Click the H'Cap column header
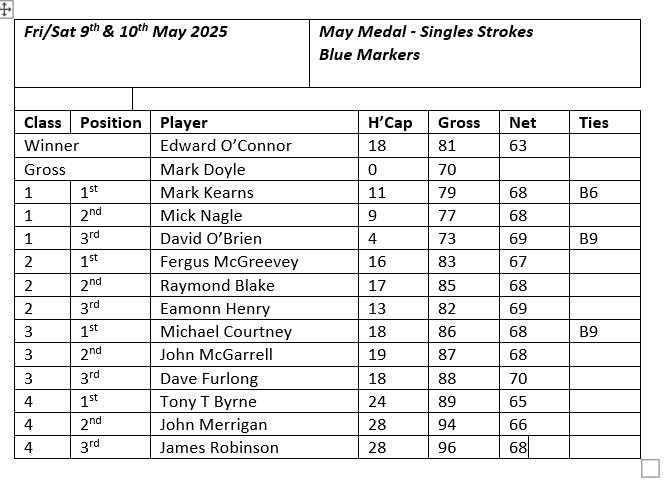The image size is (668, 491). 390,122
